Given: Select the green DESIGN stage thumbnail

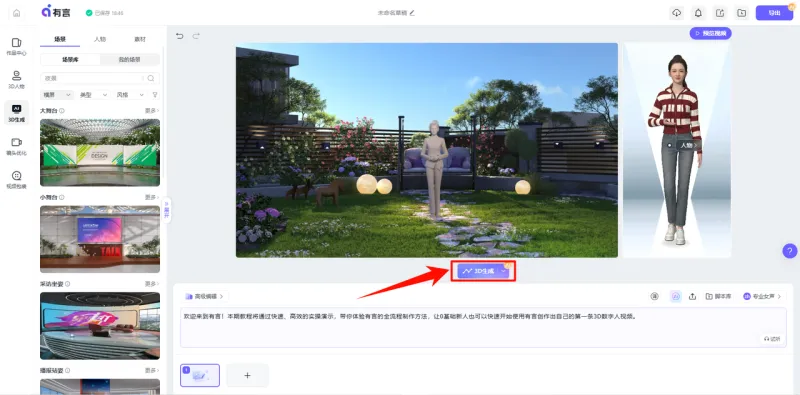Looking at the screenshot, I should pyautogui.click(x=100, y=153).
